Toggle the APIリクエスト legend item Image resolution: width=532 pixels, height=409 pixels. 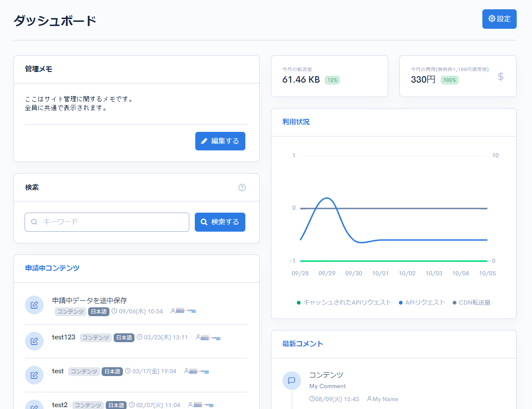[x=422, y=302]
